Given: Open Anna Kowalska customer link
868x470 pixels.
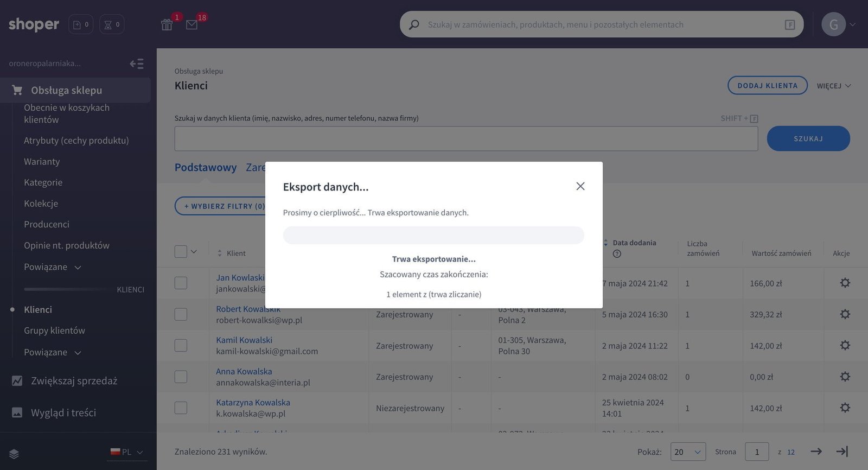Looking at the screenshot, I should click(x=244, y=371).
